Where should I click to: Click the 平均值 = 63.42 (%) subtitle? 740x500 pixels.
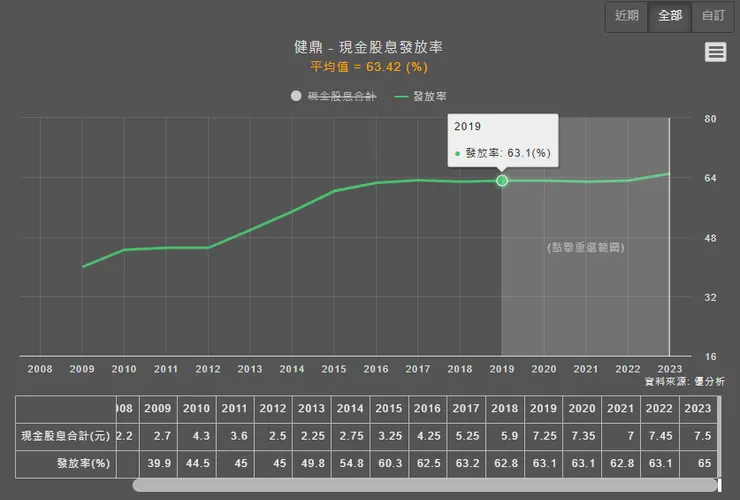[369, 67]
